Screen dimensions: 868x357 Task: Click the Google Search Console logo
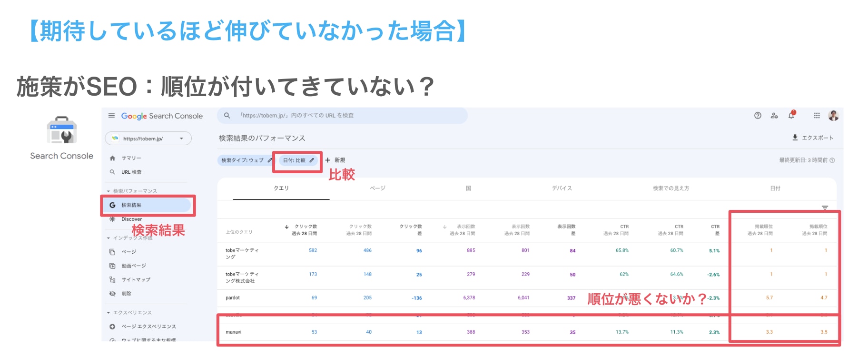(162, 116)
